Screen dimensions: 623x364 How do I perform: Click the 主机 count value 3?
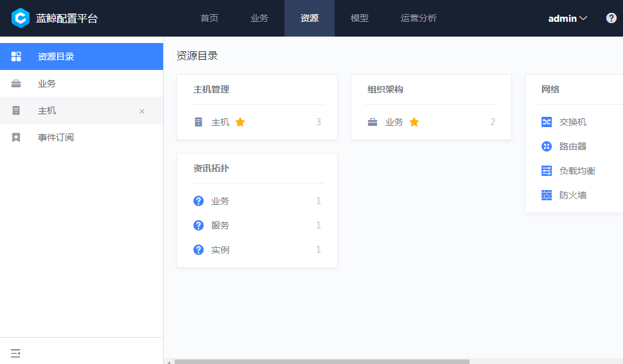319,122
